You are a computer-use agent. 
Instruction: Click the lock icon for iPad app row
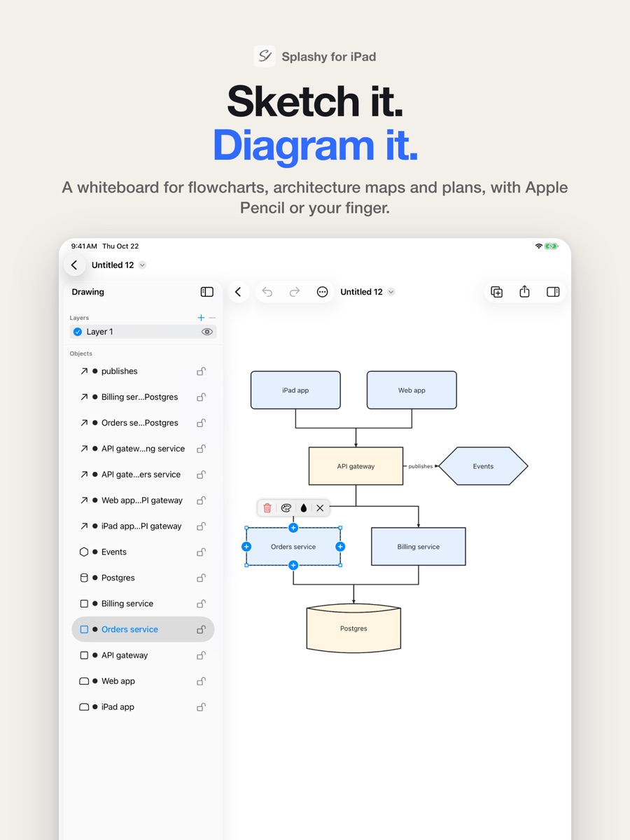point(201,708)
